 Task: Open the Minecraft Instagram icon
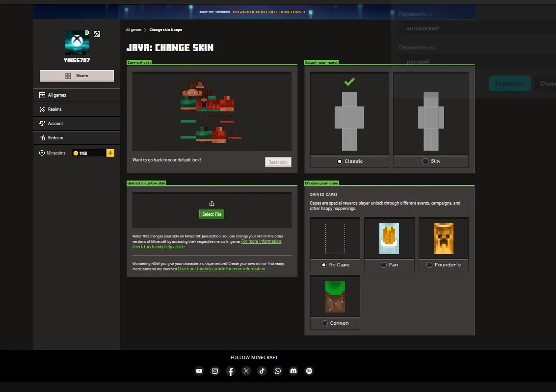coord(215,371)
